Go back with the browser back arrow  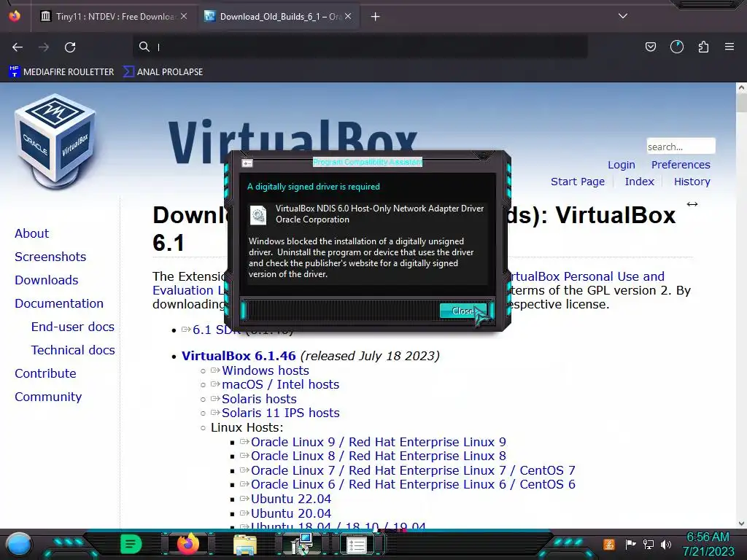(x=18, y=47)
